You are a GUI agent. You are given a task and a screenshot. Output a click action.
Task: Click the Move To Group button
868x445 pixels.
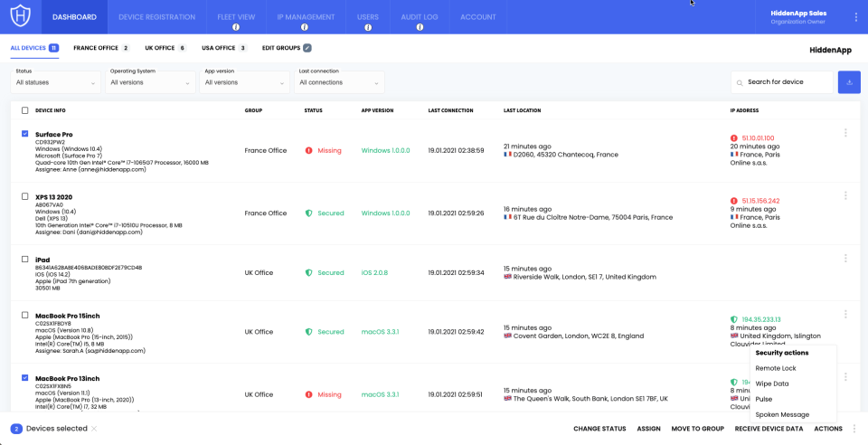pos(697,429)
